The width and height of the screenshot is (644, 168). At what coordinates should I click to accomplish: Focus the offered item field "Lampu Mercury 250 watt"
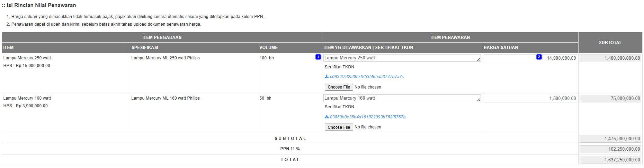398,58
